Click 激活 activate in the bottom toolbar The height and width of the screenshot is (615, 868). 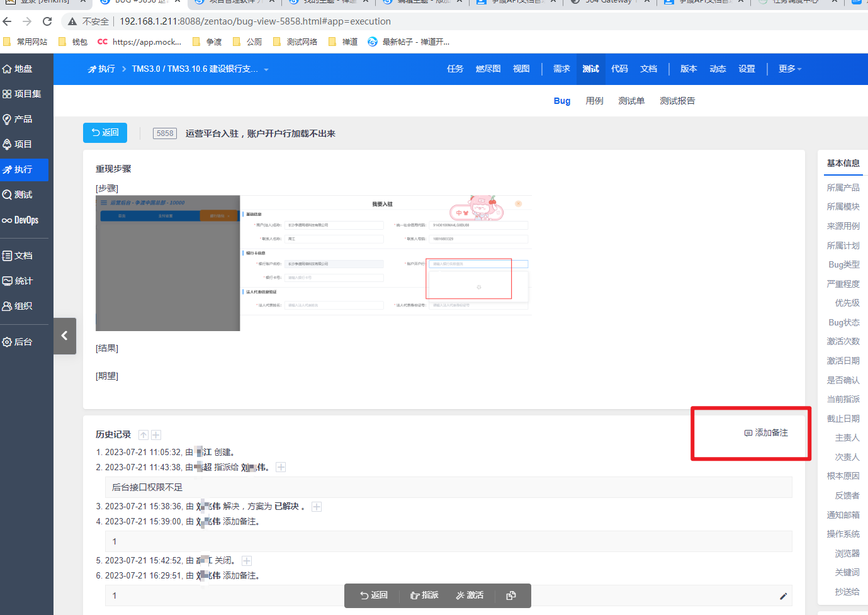470,595
